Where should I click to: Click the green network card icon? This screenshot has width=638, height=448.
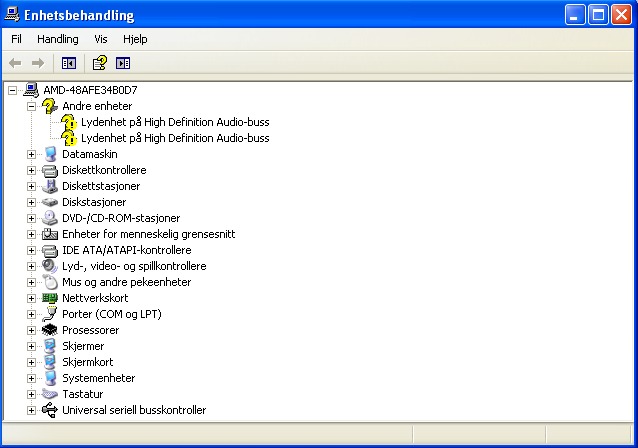click(50, 298)
